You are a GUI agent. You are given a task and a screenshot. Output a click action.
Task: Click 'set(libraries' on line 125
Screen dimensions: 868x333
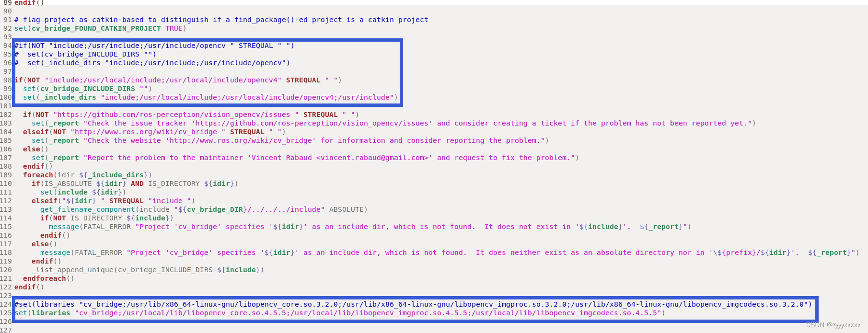(42, 313)
